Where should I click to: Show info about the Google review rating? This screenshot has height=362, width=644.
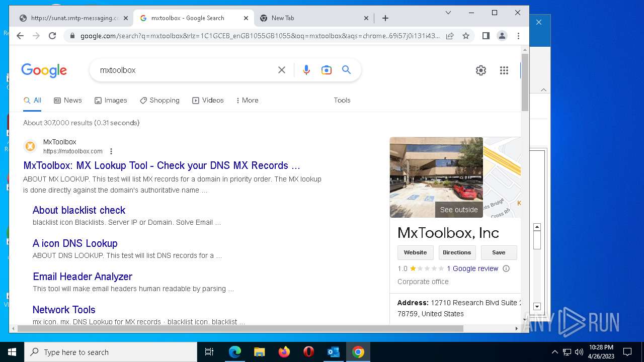coord(506,268)
